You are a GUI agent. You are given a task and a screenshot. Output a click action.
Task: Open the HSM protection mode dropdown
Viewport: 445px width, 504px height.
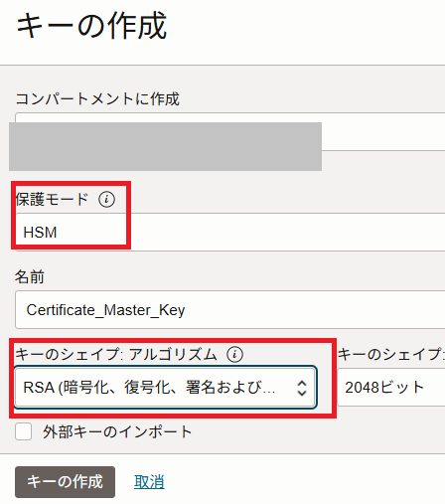[230, 232]
